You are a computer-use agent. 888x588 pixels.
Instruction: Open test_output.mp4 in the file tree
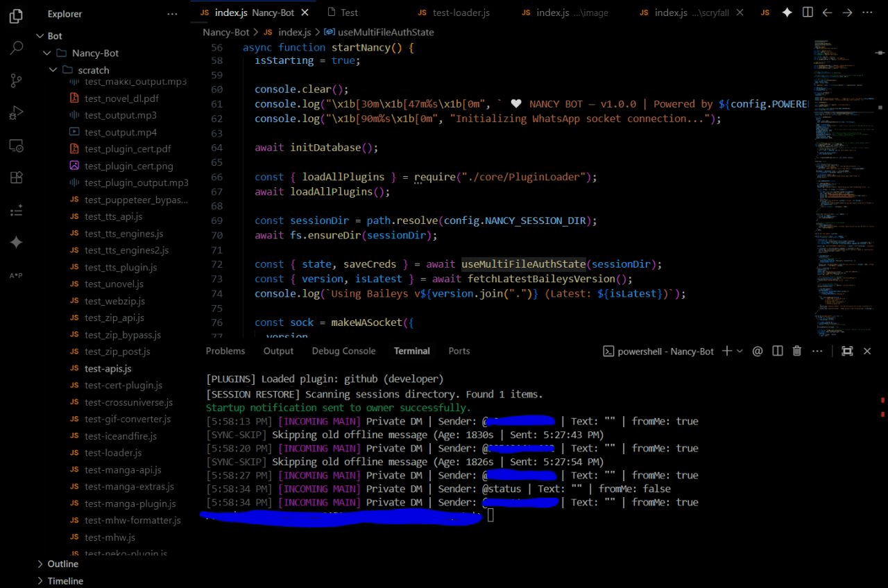point(121,132)
